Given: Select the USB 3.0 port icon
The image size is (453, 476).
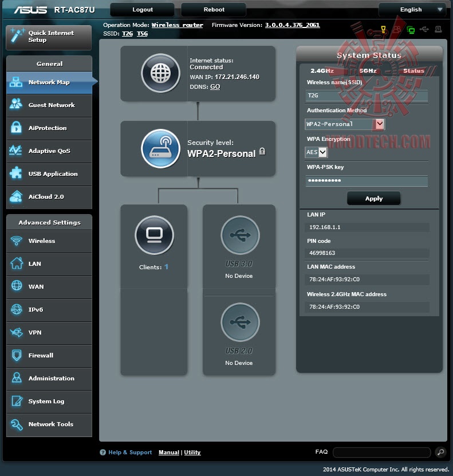Looking at the screenshot, I should tap(240, 235).
